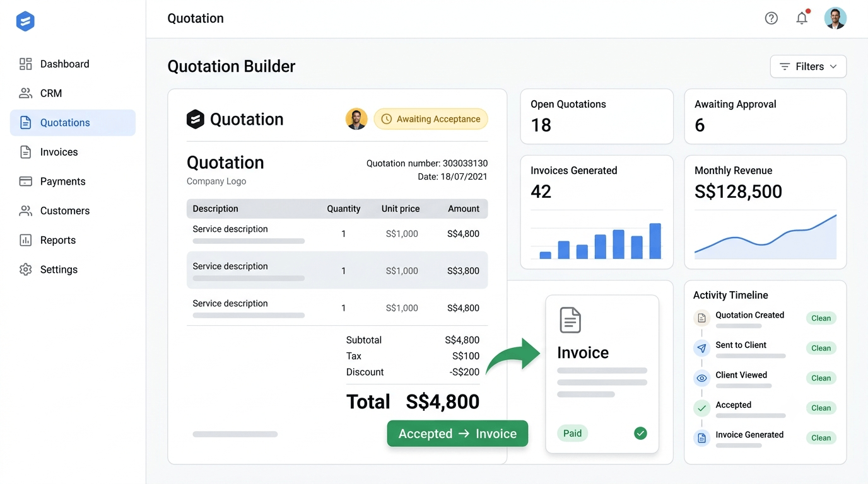Click the Company Logo placeholder text
Image resolution: width=868 pixels, height=484 pixels.
tap(216, 181)
